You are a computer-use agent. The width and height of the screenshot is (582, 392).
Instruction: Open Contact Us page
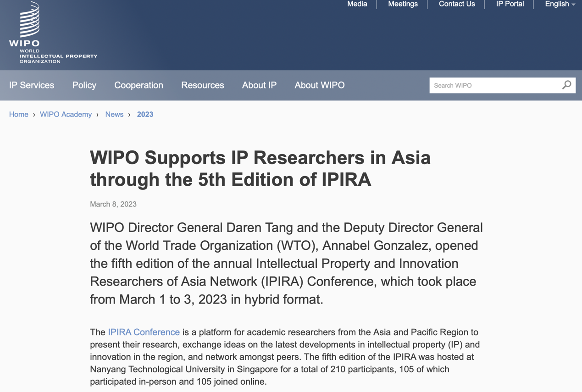[457, 4]
